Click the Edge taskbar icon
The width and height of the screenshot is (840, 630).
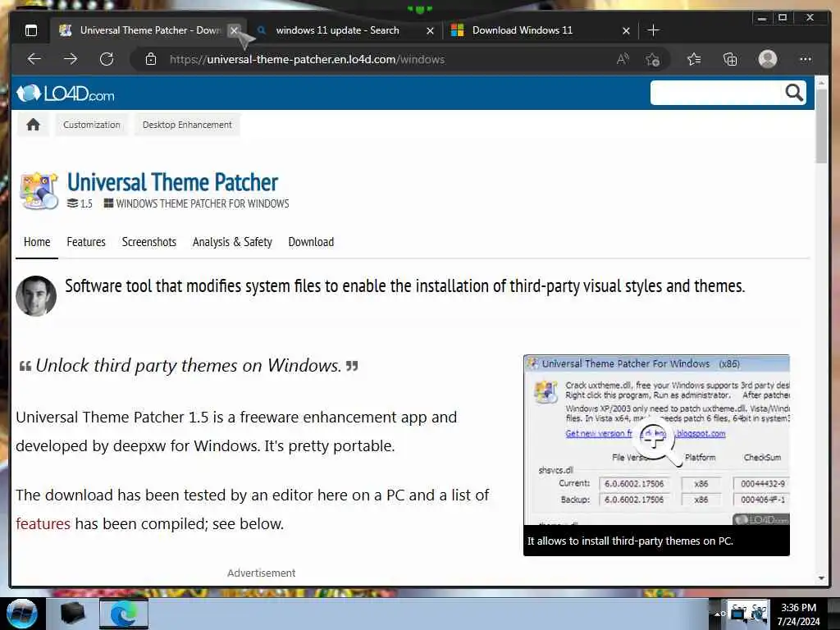(x=124, y=614)
